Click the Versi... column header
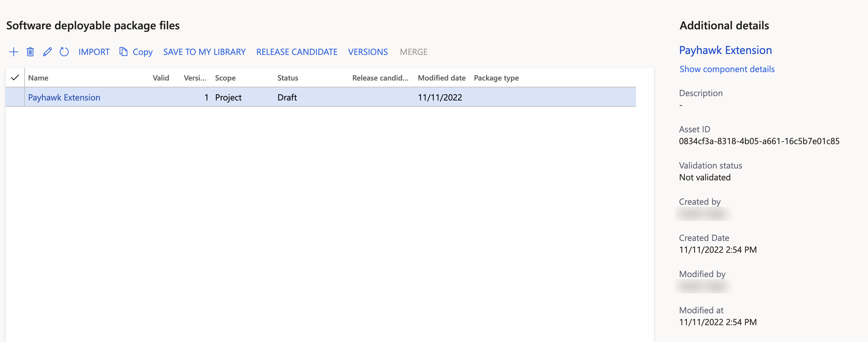 coord(195,78)
